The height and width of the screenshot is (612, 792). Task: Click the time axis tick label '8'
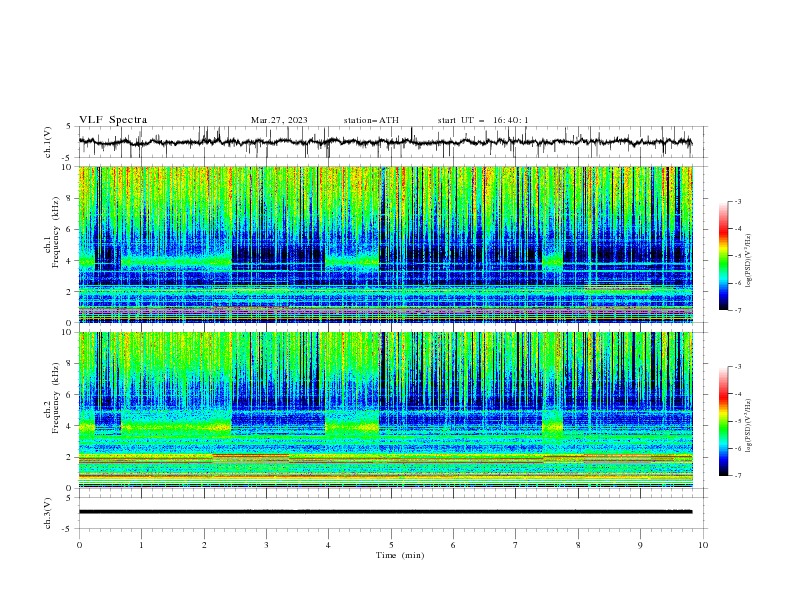(578, 545)
